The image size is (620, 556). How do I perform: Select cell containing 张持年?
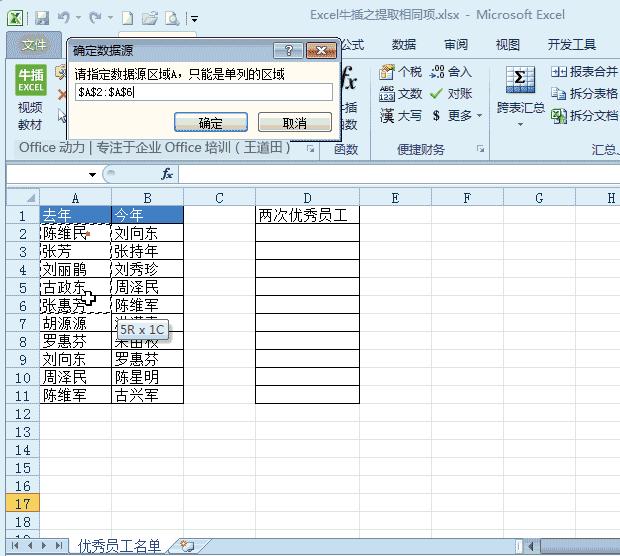click(147, 251)
